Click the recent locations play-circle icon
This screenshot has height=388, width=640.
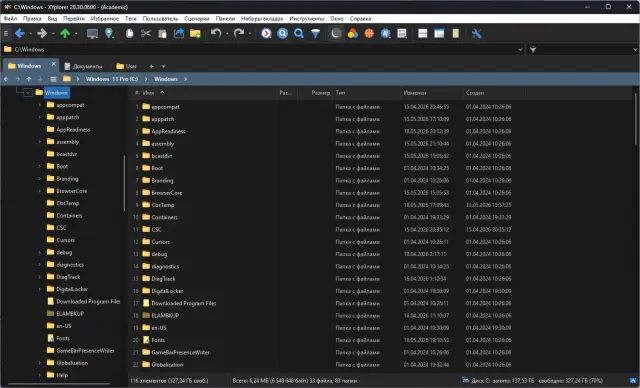pyautogui.click(x=266, y=33)
